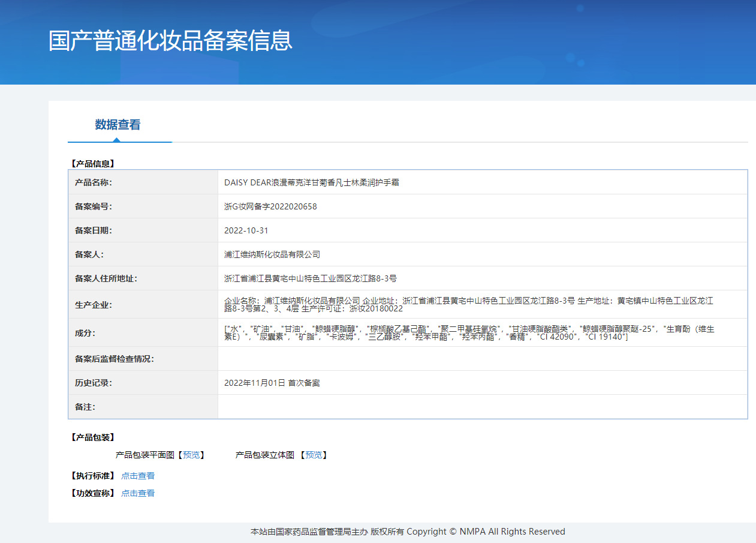This screenshot has height=543, width=756.
Task: Click the 成分 row label
Action: pyautogui.click(x=85, y=332)
